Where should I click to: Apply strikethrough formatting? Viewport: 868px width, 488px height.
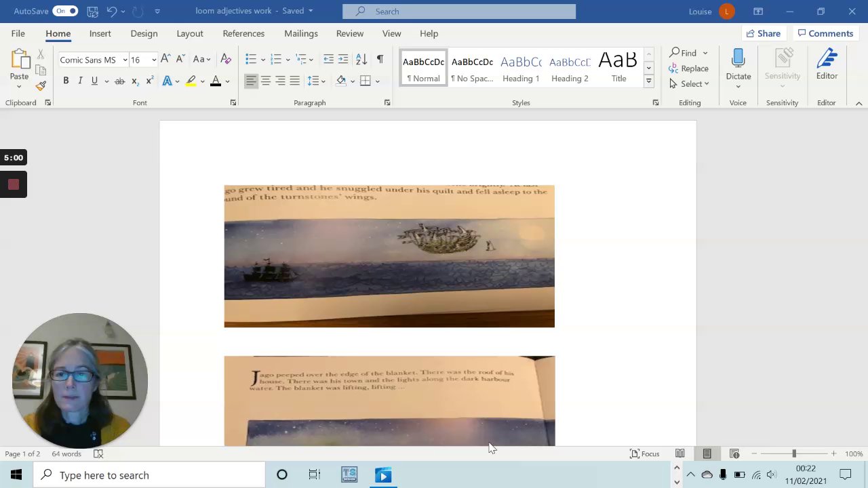119,81
